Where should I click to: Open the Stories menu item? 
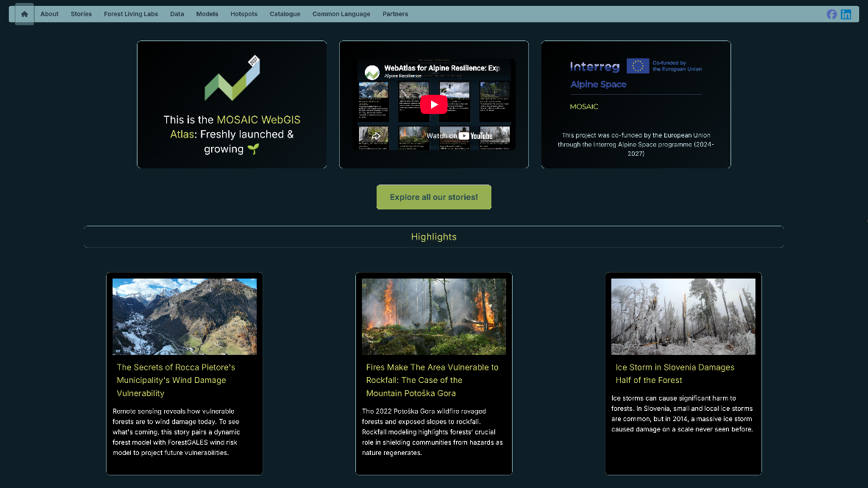[82, 14]
